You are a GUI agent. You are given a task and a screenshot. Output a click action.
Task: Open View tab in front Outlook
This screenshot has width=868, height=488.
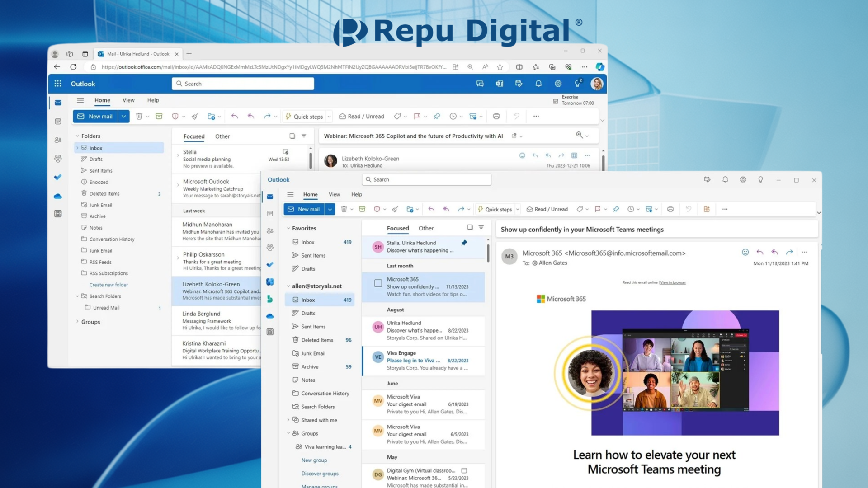(x=334, y=194)
